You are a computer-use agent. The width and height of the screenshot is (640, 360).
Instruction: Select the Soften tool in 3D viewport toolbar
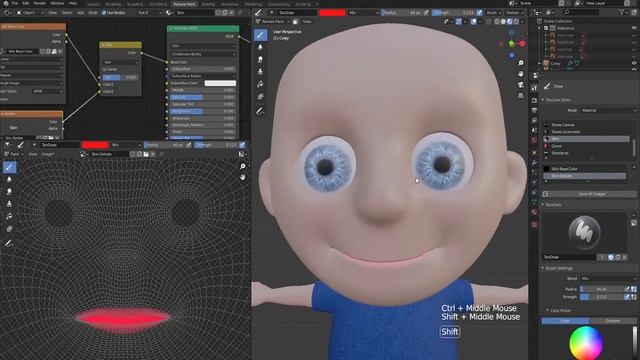coord(260,47)
